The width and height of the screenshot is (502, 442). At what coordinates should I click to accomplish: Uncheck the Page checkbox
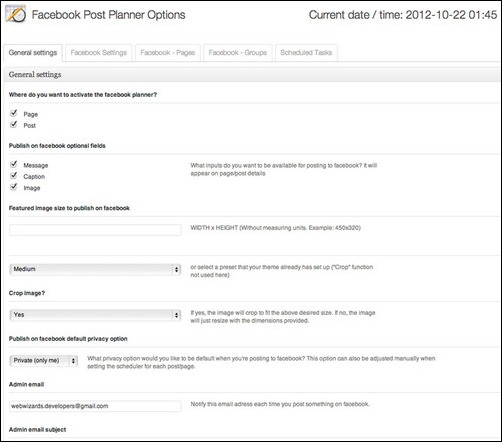14,113
